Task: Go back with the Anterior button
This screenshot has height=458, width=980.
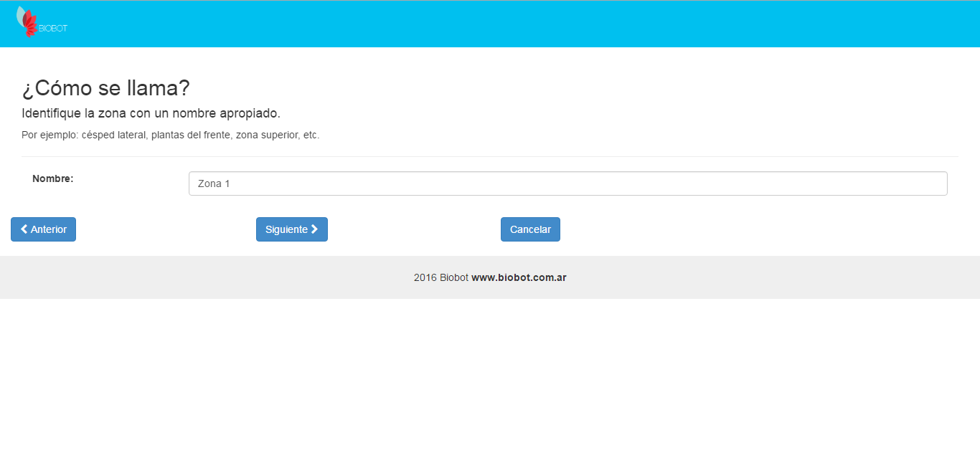Action: (x=43, y=229)
